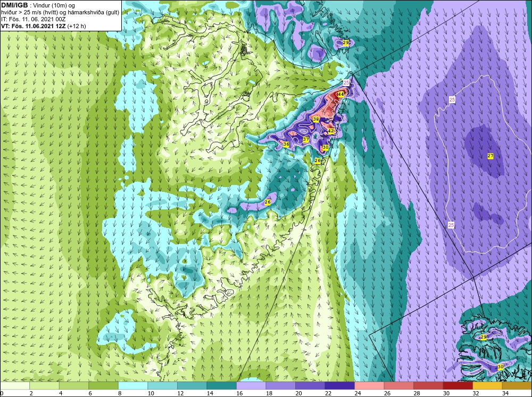Click the 6–8 m/s olive green legend swatch
Image resolution: width=532 pixels, height=397 pixels.
point(104,386)
